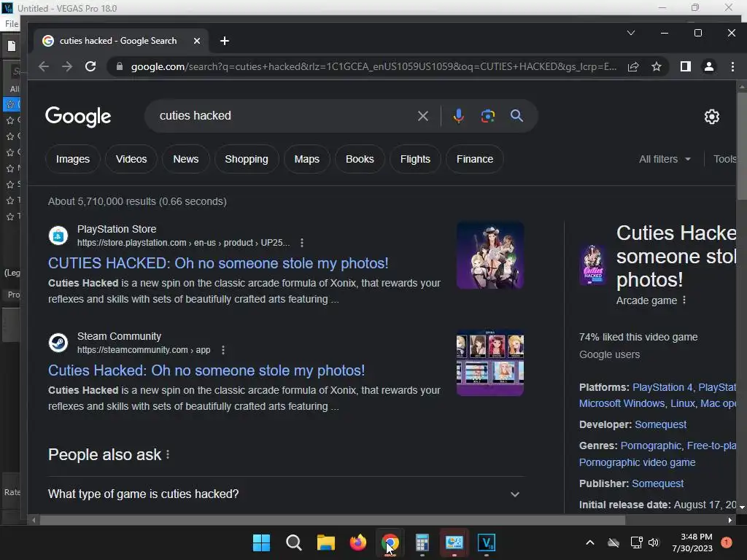Viewport: 747px width, 560px height.
Task: Open the Chrome profile avatar
Action: coord(709,66)
